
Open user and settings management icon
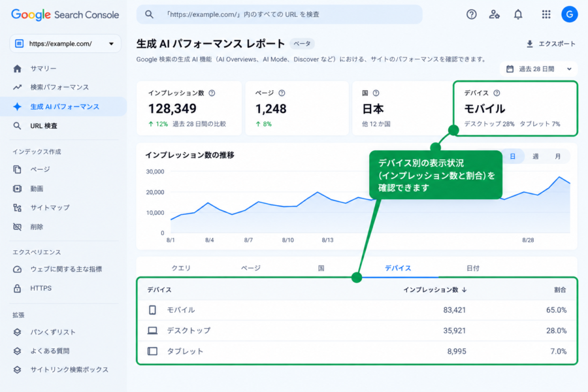point(495,14)
